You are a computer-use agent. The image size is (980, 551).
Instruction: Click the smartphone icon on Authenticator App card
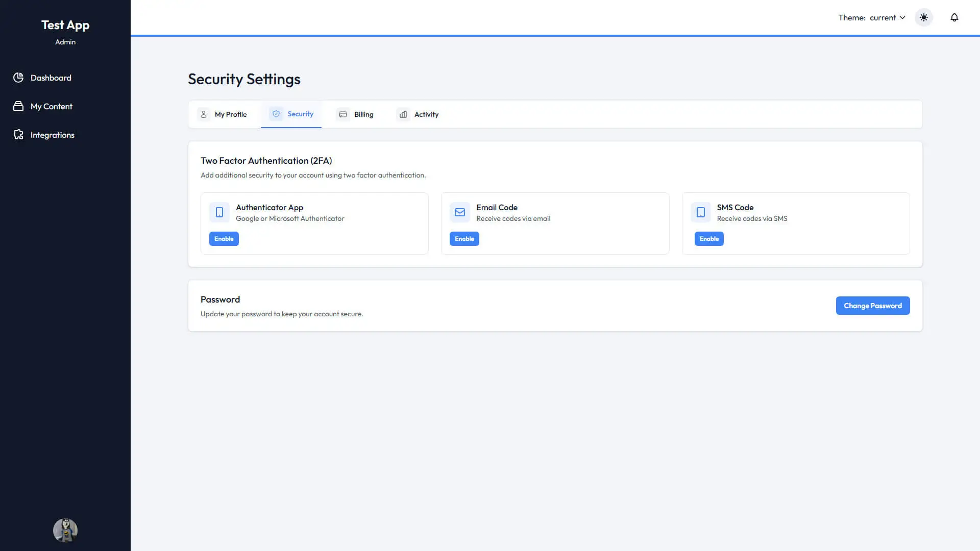pyautogui.click(x=219, y=212)
